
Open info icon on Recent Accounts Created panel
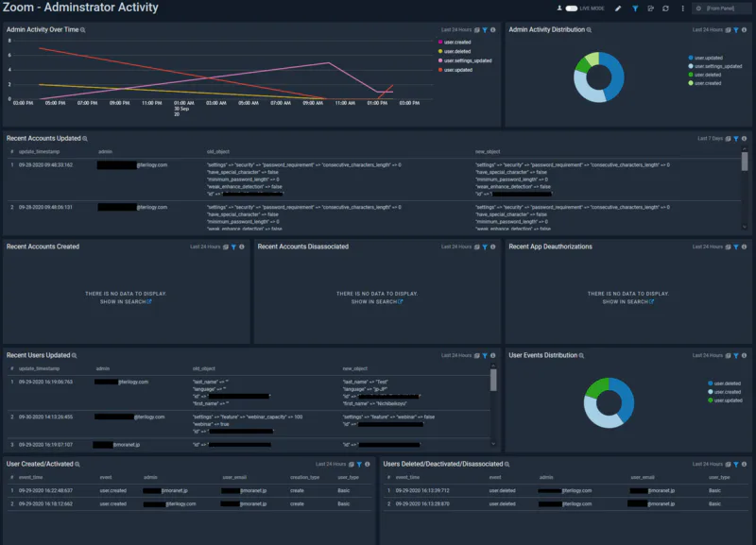(242, 247)
